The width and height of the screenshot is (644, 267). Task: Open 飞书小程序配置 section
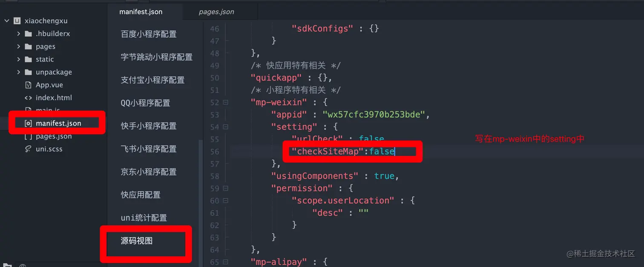point(149,149)
